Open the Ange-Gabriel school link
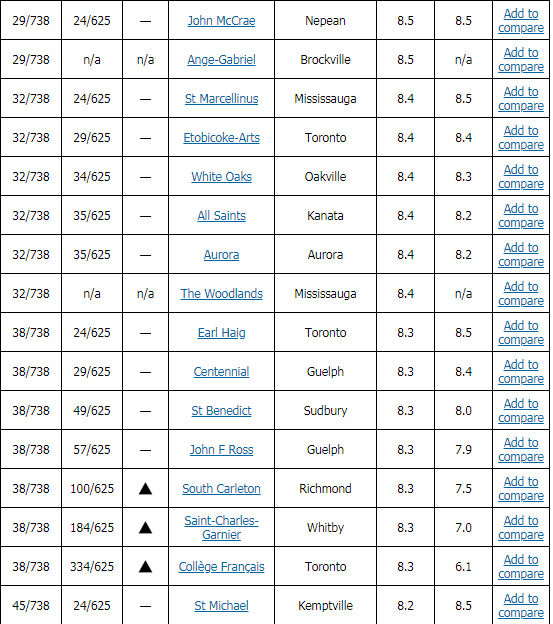The height and width of the screenshot is (624, 553). click(x=221, y=60)
